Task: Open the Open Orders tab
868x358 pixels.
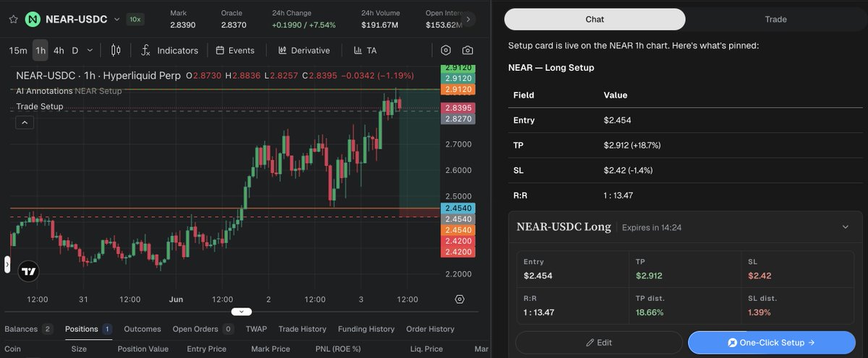Action: 203,329
